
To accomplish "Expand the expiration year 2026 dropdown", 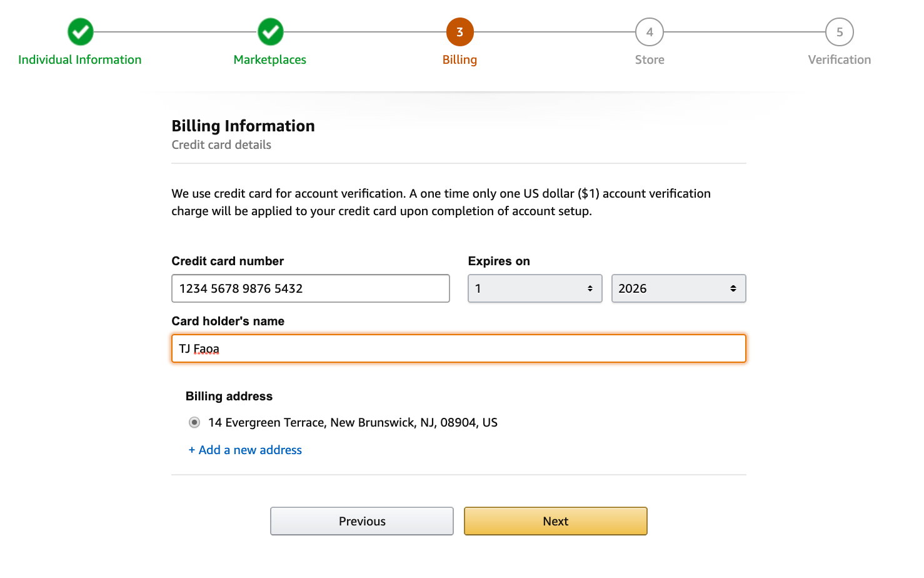I will [x=678, y=288].
